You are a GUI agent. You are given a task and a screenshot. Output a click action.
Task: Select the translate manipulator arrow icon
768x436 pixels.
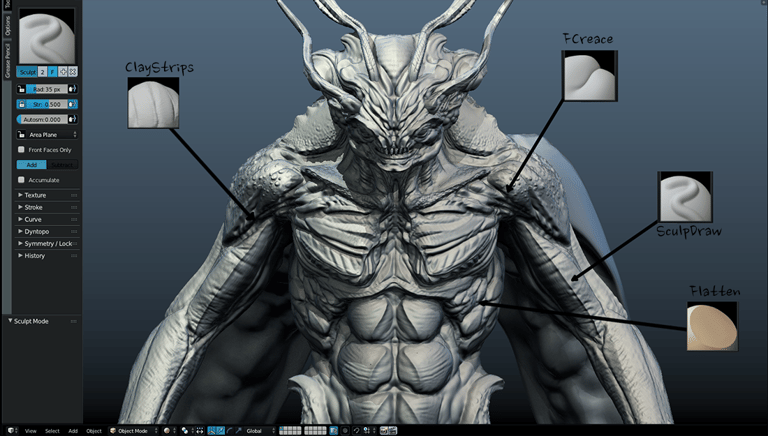[220, 431]
